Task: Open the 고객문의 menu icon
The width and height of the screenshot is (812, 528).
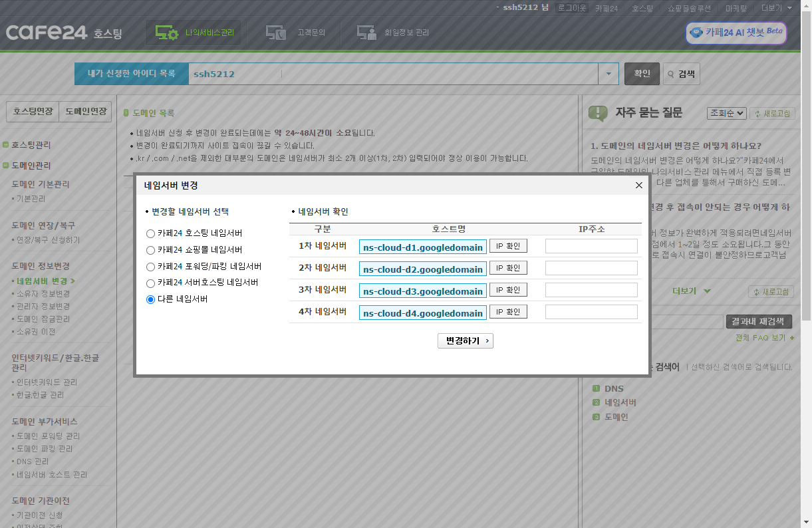Action: [x=276, y=33]
